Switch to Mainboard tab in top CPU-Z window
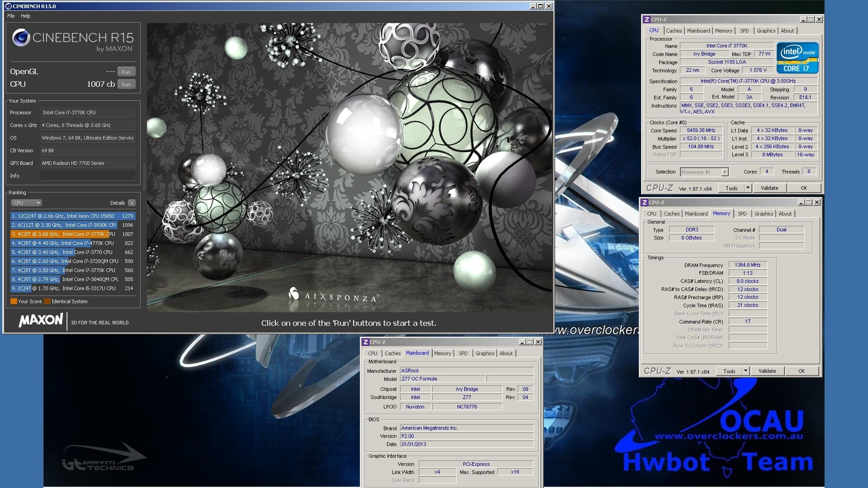Viewport: 868px width, 488px height. 698,31
